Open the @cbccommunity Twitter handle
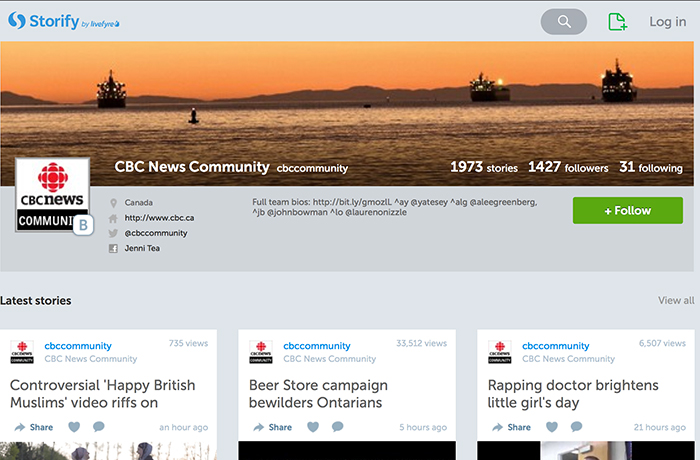 pos(156,233)
